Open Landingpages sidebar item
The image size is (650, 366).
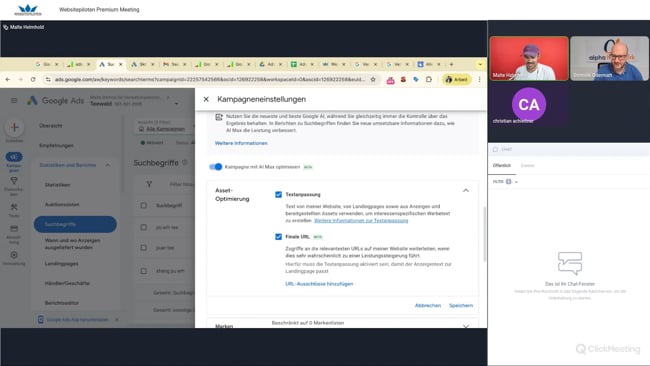tap(61, 264)
